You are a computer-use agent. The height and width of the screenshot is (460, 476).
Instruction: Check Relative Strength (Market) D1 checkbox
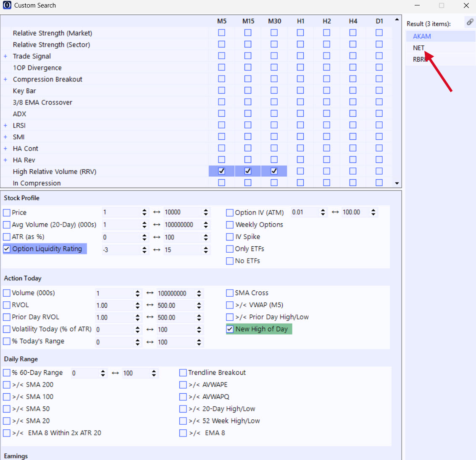(379, 32)
